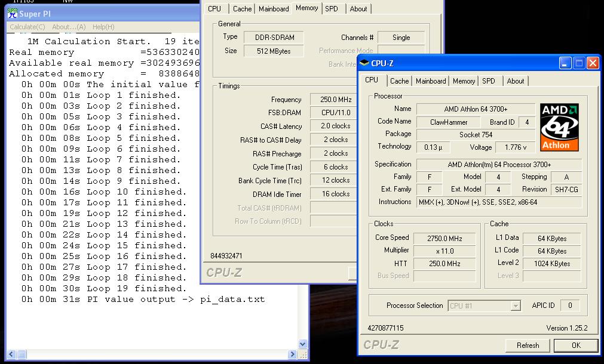Open the Processor Selection CPU #1 dropdown
Viewport: 604px width, 364px height.
point(484,306)
